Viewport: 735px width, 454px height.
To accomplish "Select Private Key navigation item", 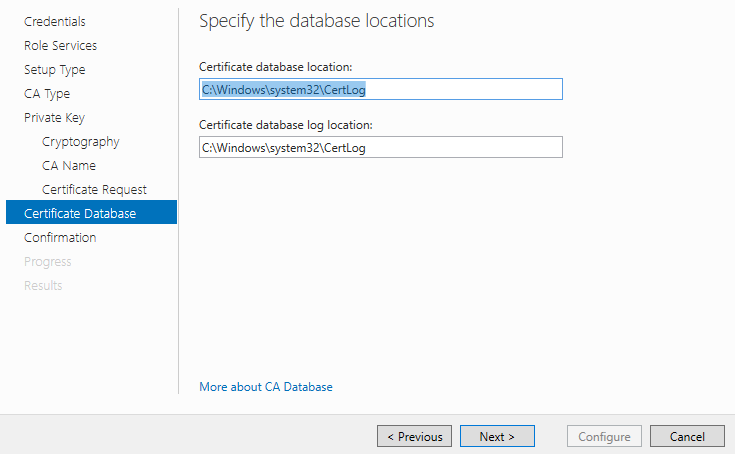I will pos(54,118).
